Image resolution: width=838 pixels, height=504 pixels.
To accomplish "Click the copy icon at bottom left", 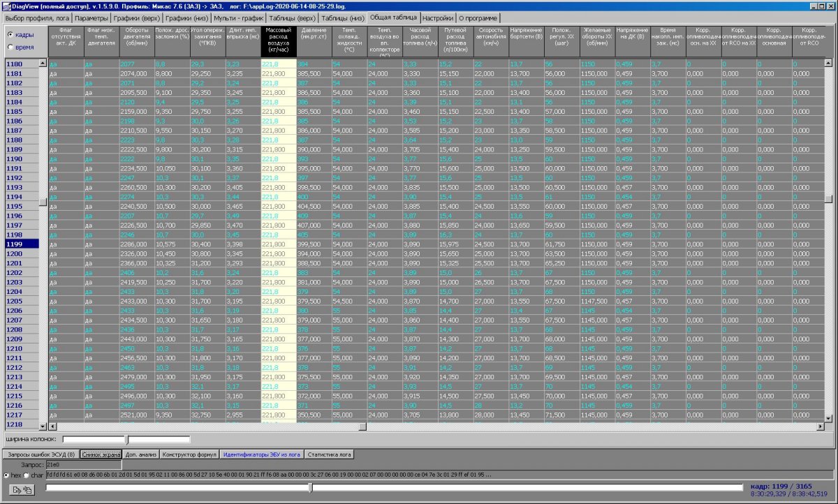I will (28, 490).
